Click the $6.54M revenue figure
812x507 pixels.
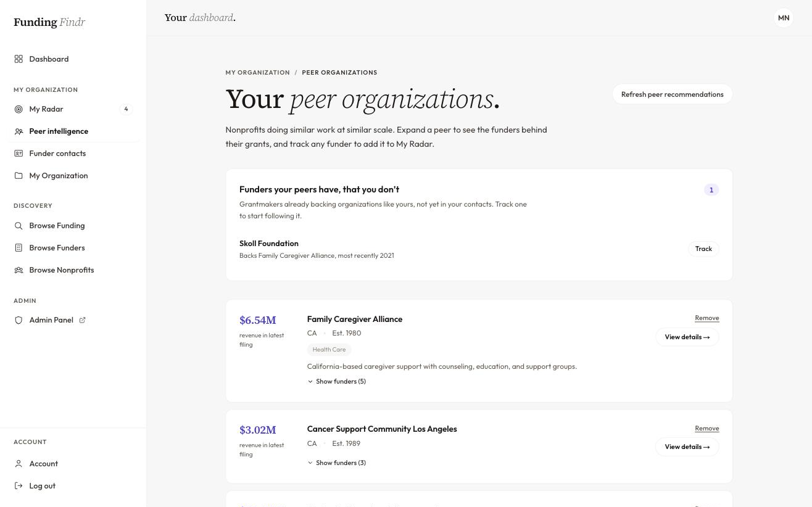258,320
